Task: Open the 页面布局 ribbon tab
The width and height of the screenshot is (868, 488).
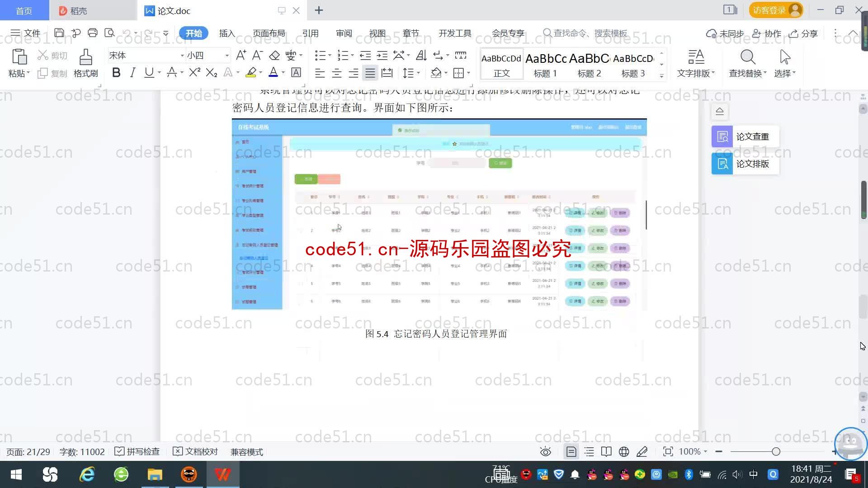Action: 269,33
